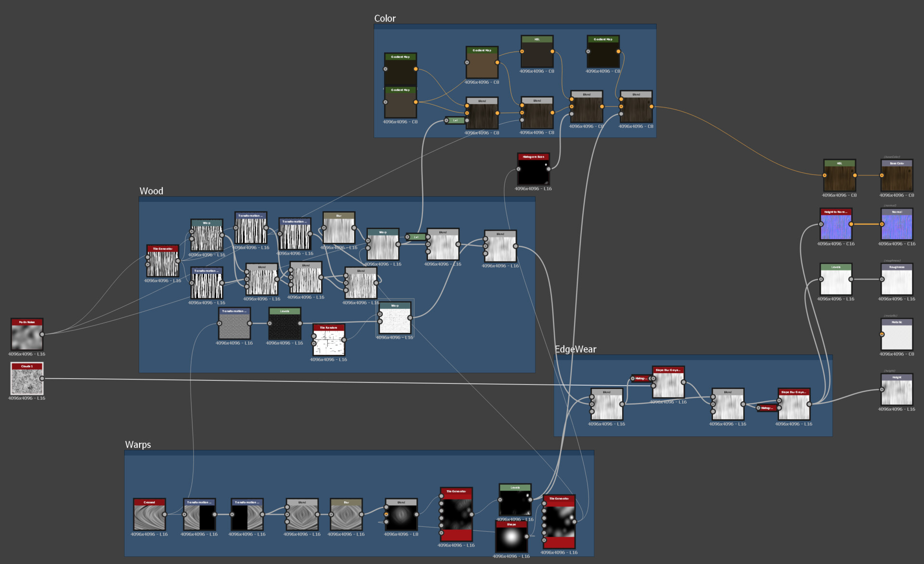The image size is (924, 564).
Task: Click the collapsed Lvl node in the Color frame
Action: pyautogui.click(x=455, y=120)
